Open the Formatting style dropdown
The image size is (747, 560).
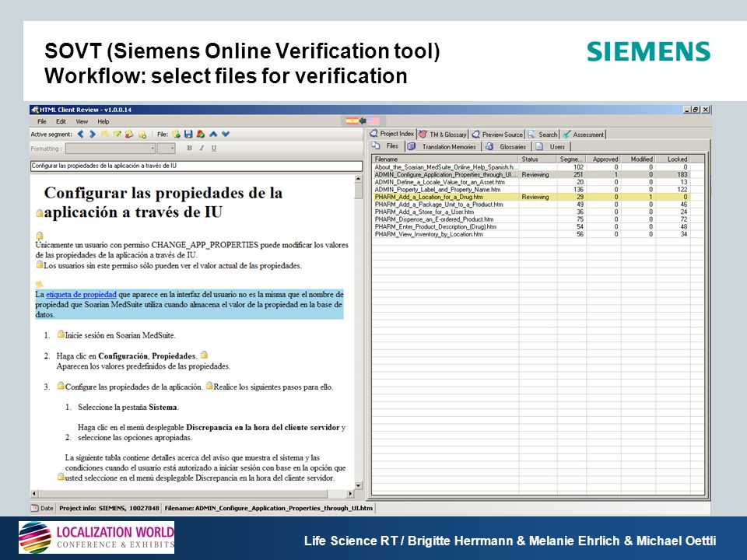(x=110, y=149)
